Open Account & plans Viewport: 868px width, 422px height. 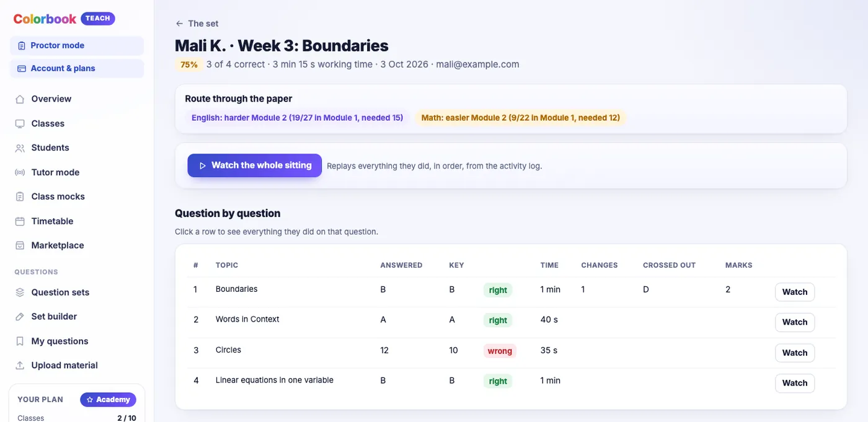click(x=77, y=69)
